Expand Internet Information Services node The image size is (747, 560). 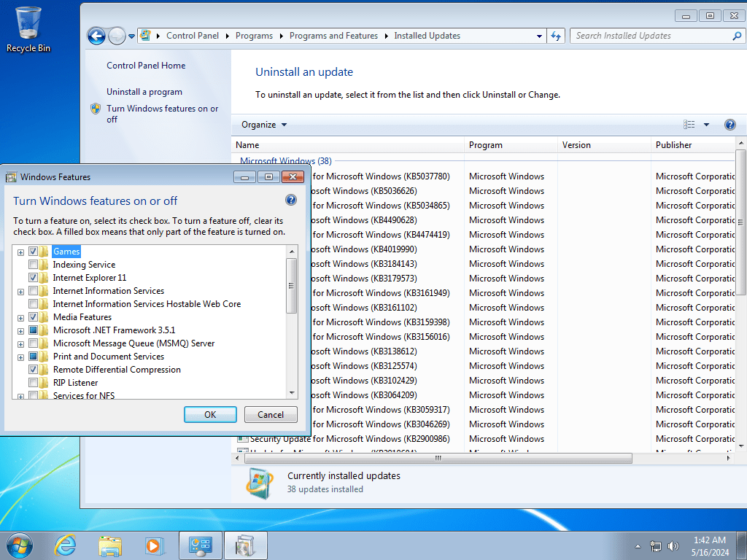point(20,292)
